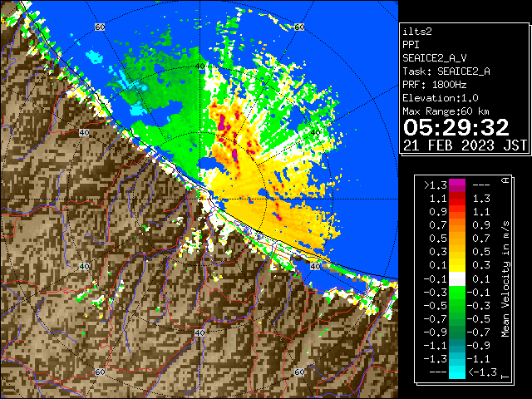Click the 'T' marker beside the legend's bottom
The width and height of the screenshot is (532, 399).
[x=505, y=377]
